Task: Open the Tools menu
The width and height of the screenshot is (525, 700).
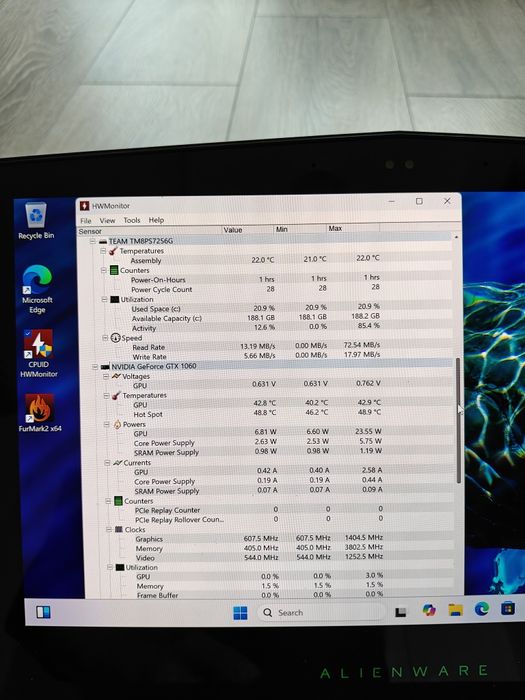Action: (x=132, y=220)
